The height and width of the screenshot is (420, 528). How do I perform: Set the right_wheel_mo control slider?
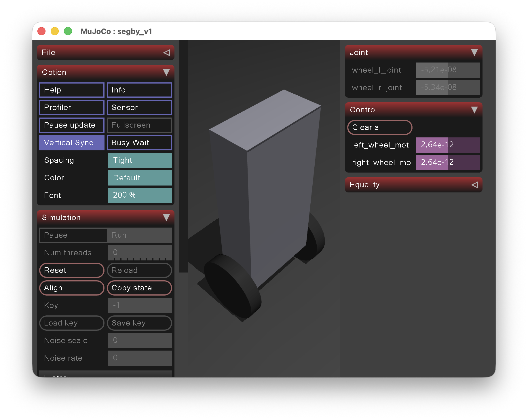[x=448, y=162]
